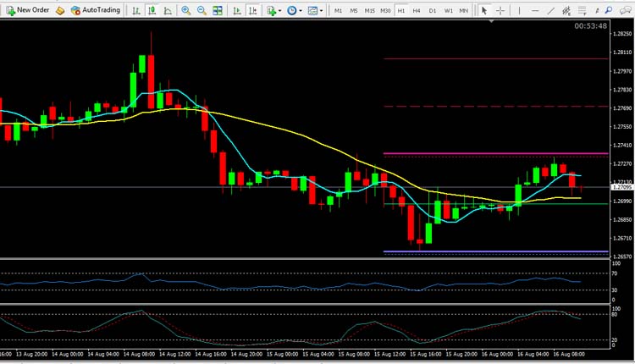Click the candle countdown timer 00:53:48
Image resolution: width=635 pixels, height=364 pixels.
(590, 26)
